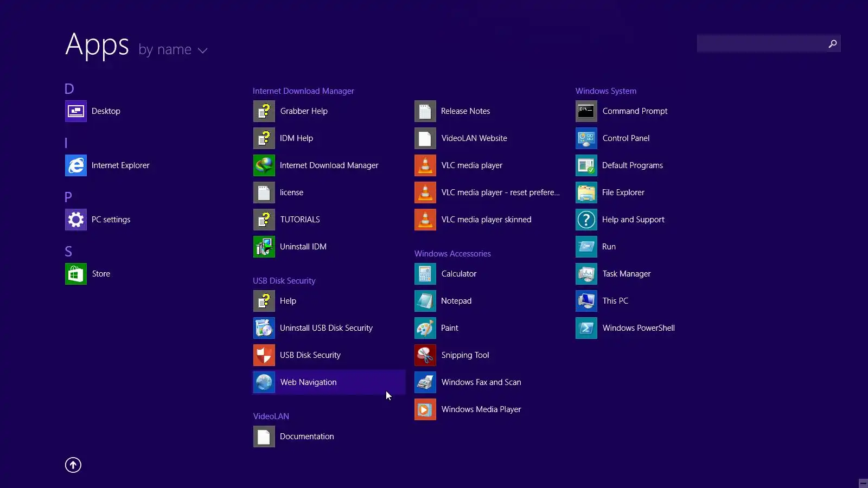Click the letter S section header
868x488 pixels.
click(68, 252)
